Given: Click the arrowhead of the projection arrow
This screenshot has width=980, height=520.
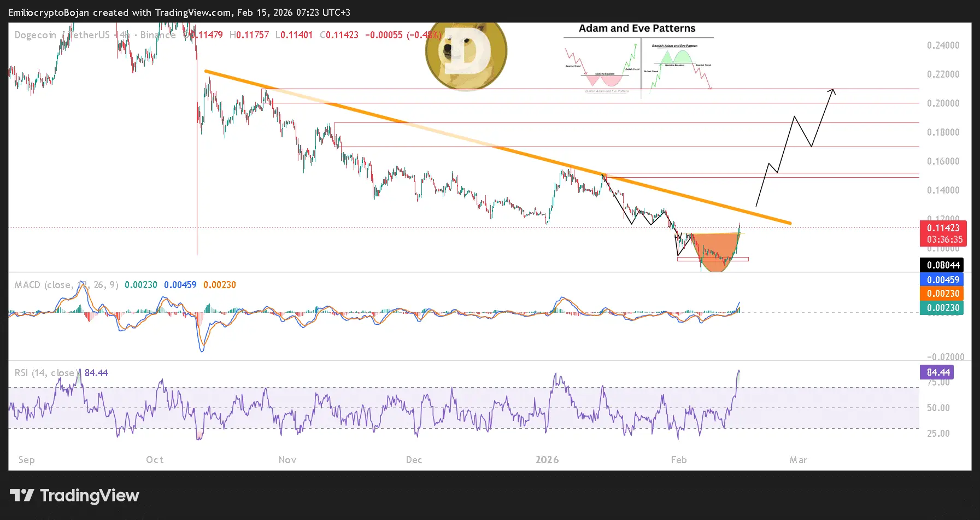Looking at the screenshot, I should [832, 92].
